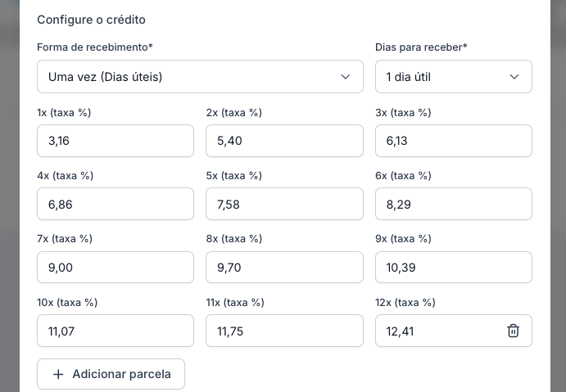Focus the 10x taxa field

(x=115, y=331)
